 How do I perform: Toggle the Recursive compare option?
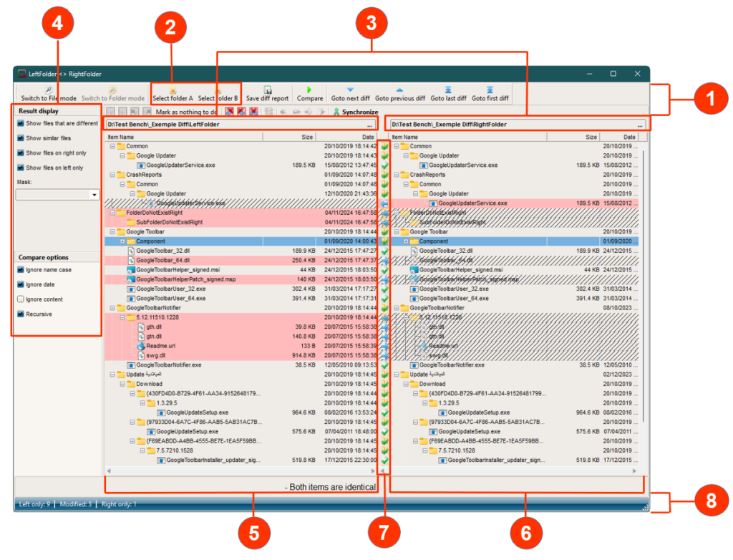21,314
